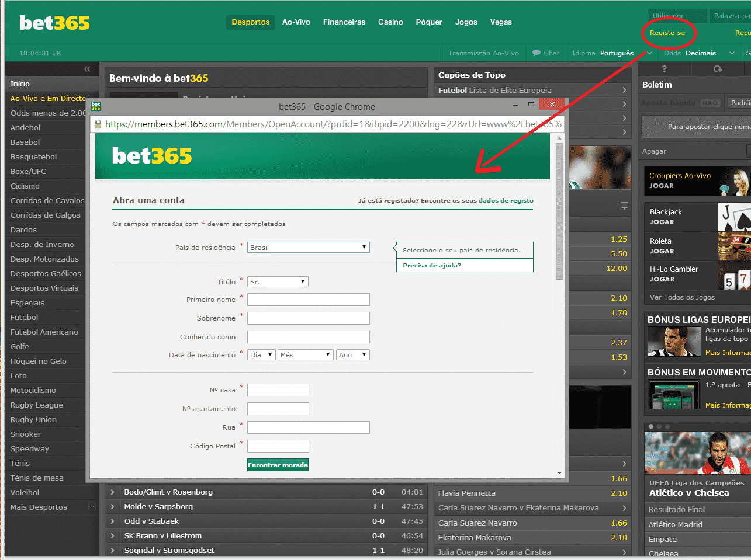Click the bet365 logo in main header

(x=54, y=23)
